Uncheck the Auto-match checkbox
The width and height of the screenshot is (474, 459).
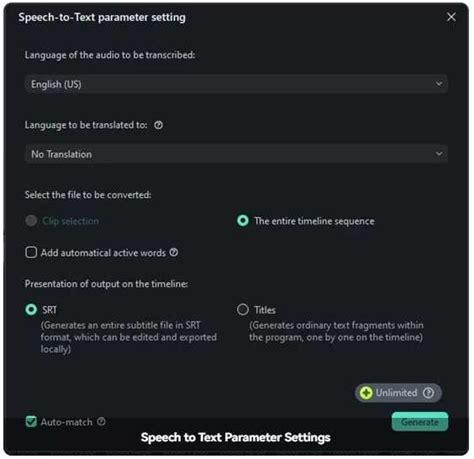pos(31,422)
